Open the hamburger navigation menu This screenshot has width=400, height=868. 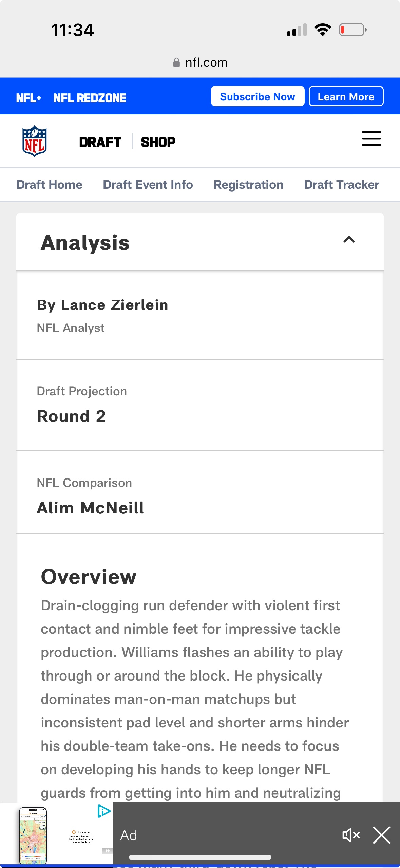(371, 139)
